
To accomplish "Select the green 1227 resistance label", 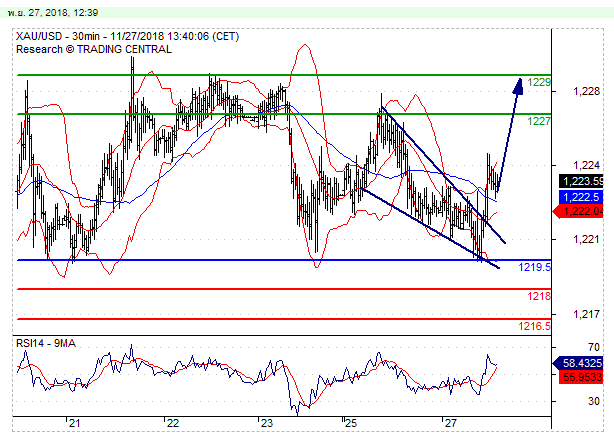I will (x=539, y=121).
